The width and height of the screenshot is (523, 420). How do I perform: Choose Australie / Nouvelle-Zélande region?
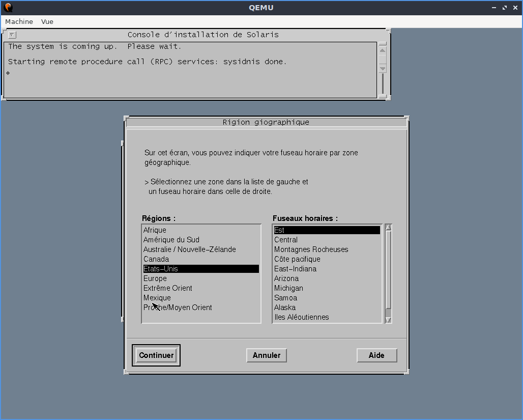coord(201,249)
